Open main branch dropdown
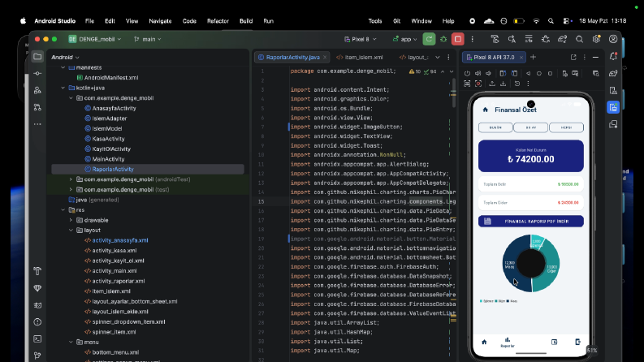The image size is (644, 362). pos(148,39)
